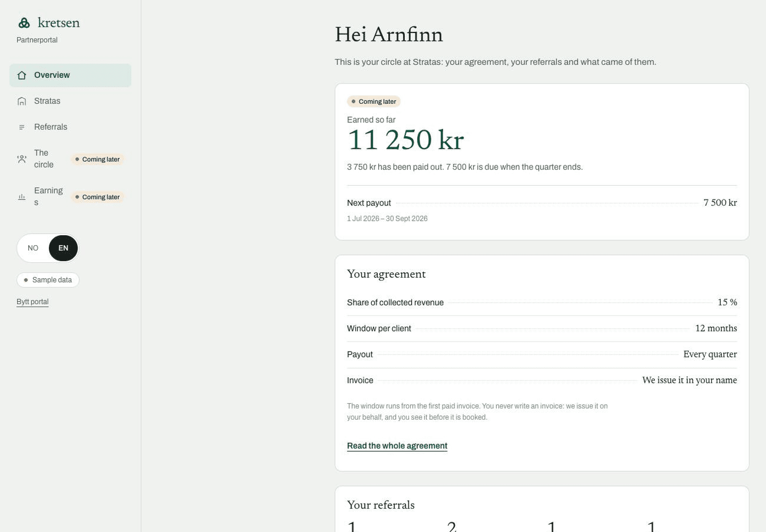Click the Partnerportal subtitle
The height and width of the screenshot is (532, 766).
(x=37, y=40)
